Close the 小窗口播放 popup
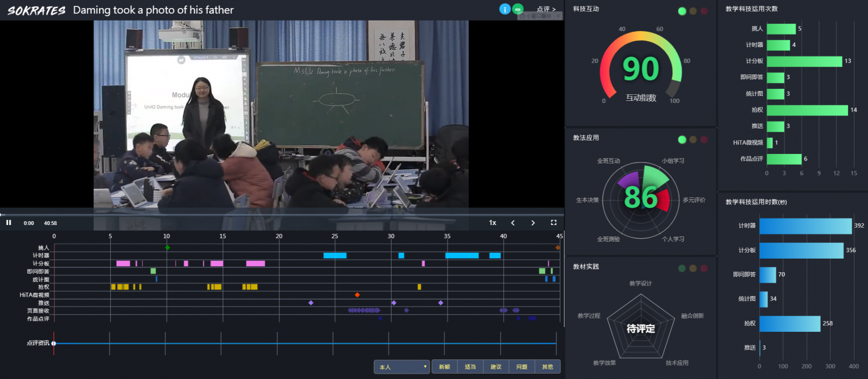This screenshot has height=379, width=868. (558, 16)
